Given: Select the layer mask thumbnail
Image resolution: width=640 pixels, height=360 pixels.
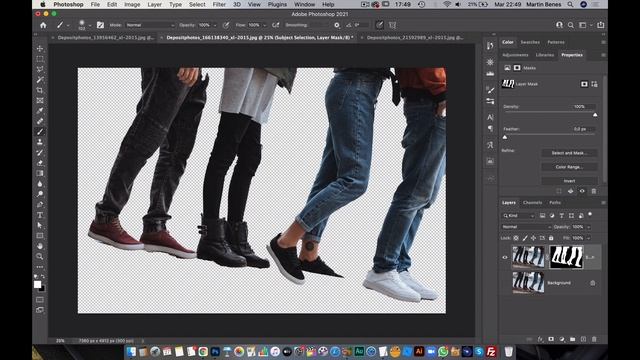Looking at the screenshot, I should [x=566, y=257].
